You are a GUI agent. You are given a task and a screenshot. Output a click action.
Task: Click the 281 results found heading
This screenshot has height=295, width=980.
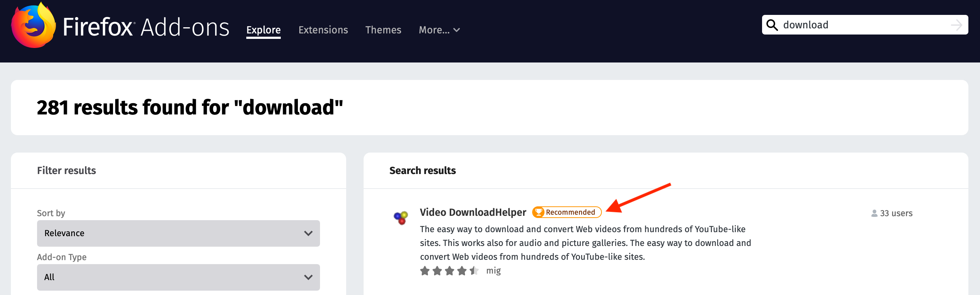coord(190,107)
